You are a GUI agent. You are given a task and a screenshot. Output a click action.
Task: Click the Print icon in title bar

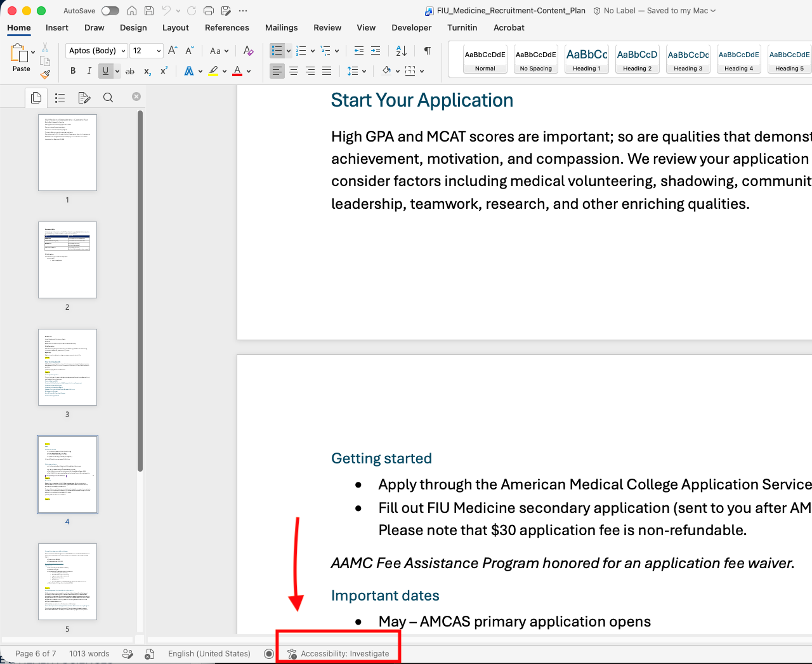(x=209, y=11)
